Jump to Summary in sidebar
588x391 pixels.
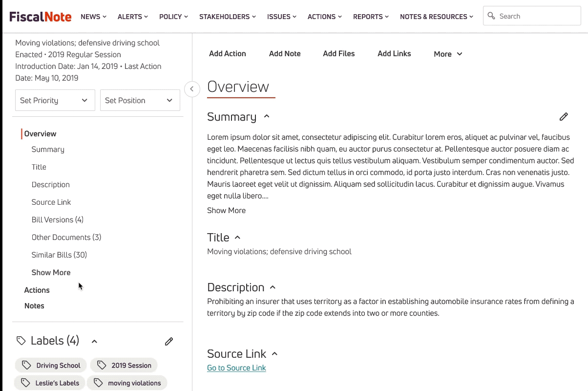click(48, 150)
